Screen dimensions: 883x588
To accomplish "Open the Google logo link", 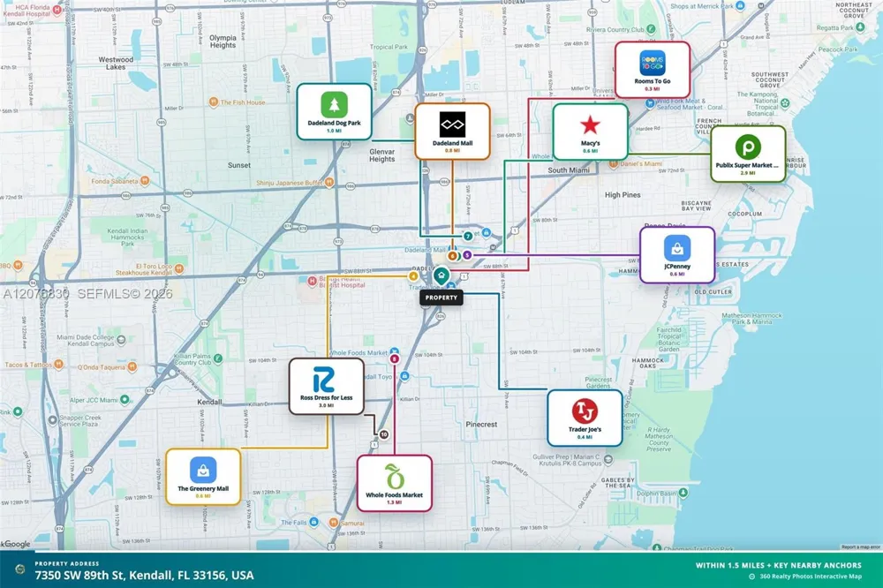I will [15, 544].
